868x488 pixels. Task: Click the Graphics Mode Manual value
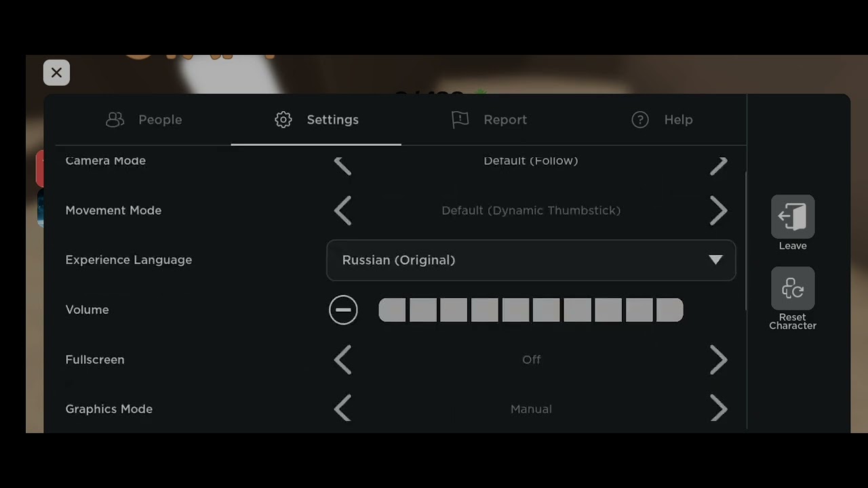531,409
